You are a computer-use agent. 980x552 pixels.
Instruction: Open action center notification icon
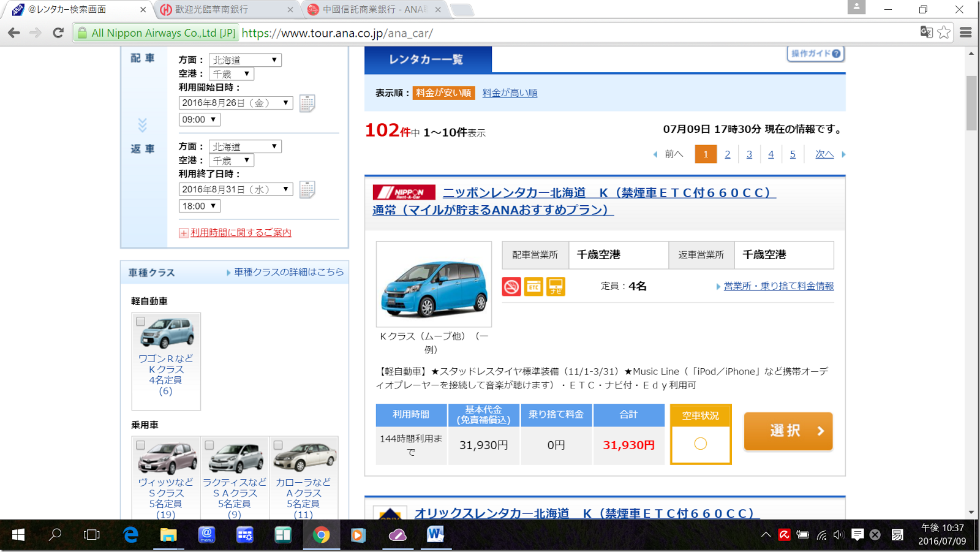point(858,535)
